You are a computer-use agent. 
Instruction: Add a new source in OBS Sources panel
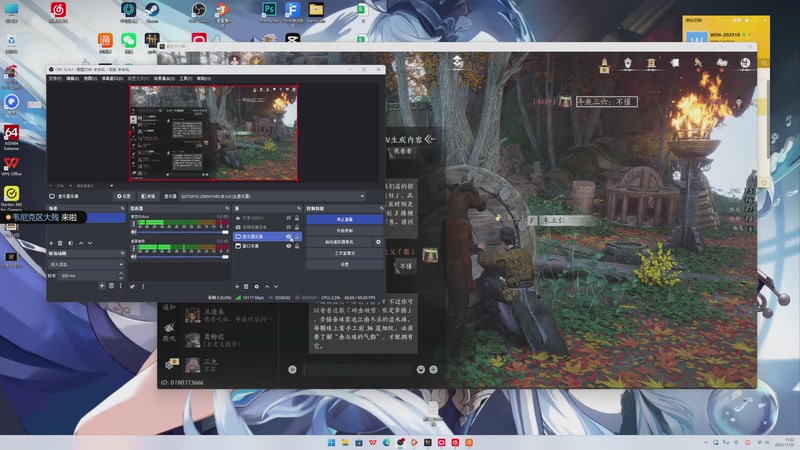(237, 287)
